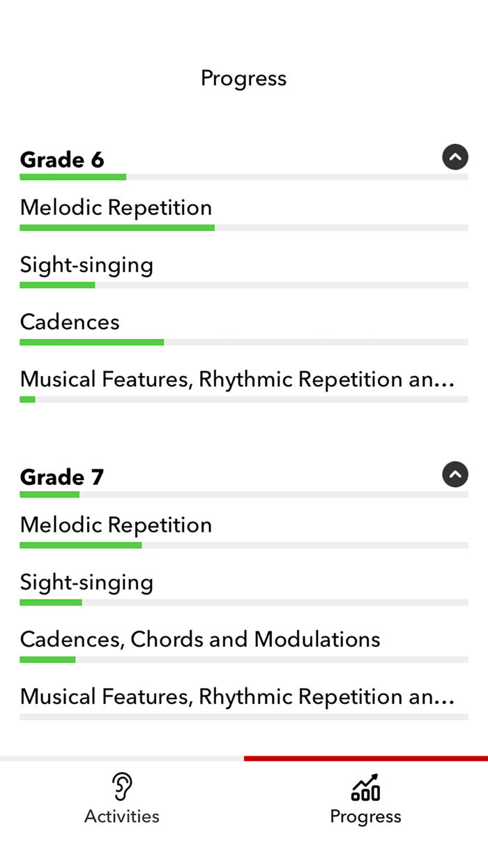Open Sight-singing under Grade 7
The image size is (488, 868).
click(x=86, y=582)
